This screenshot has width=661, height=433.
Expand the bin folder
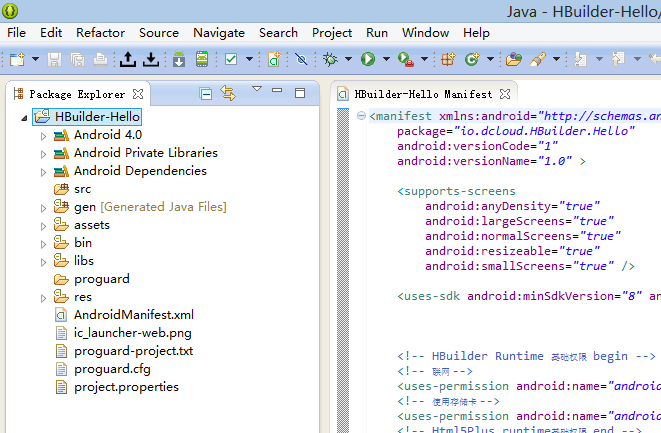[43, 244]
